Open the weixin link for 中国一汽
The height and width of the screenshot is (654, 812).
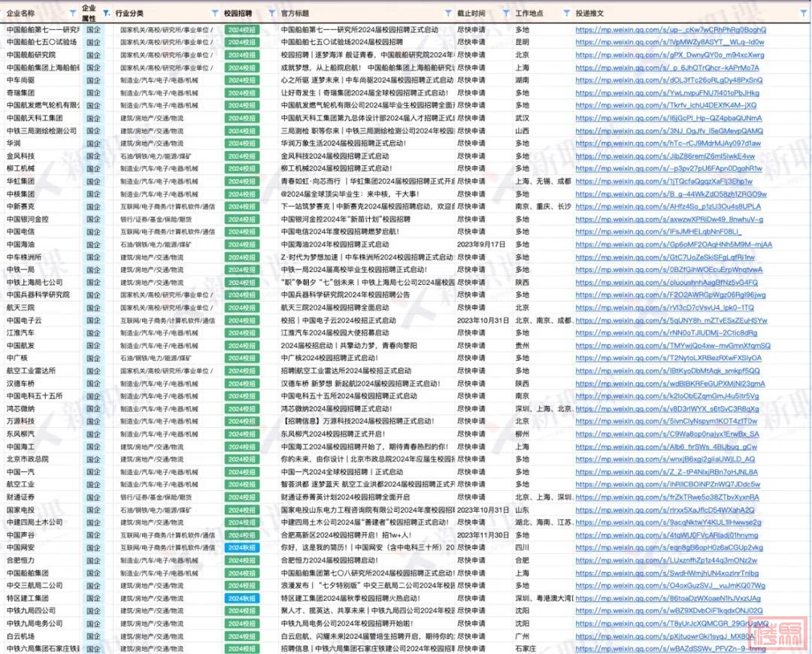click(x=666, y=472)
